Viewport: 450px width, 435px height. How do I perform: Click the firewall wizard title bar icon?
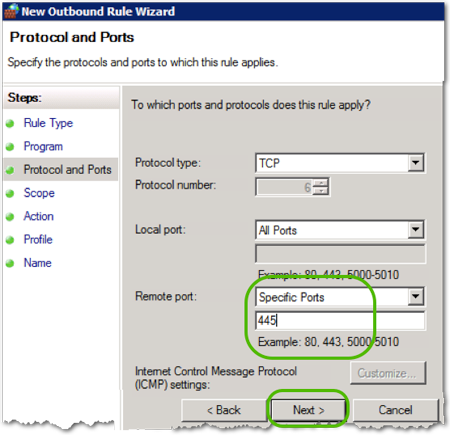coord(11,11)
